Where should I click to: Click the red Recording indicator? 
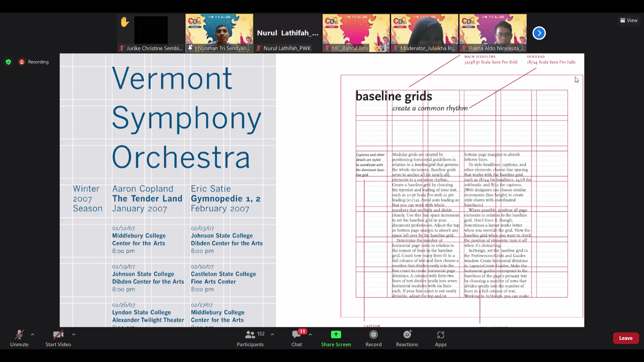[34, 62]
